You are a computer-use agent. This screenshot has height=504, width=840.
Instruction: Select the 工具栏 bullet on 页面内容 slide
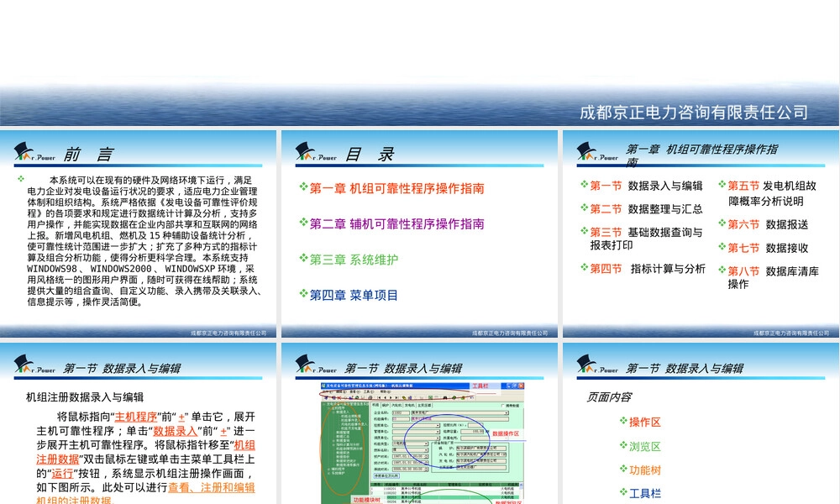click(644, 493)
